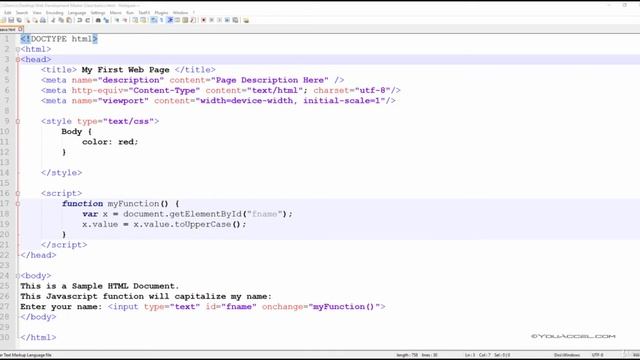Click Run Macro Multiple Times icon
640x360 pixels.
click(227, 20)
